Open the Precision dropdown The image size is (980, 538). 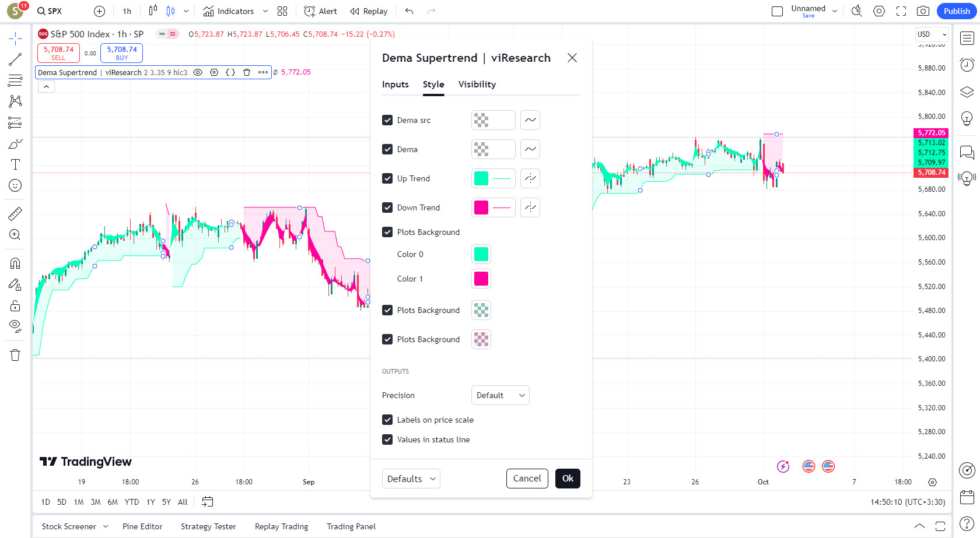500,395
